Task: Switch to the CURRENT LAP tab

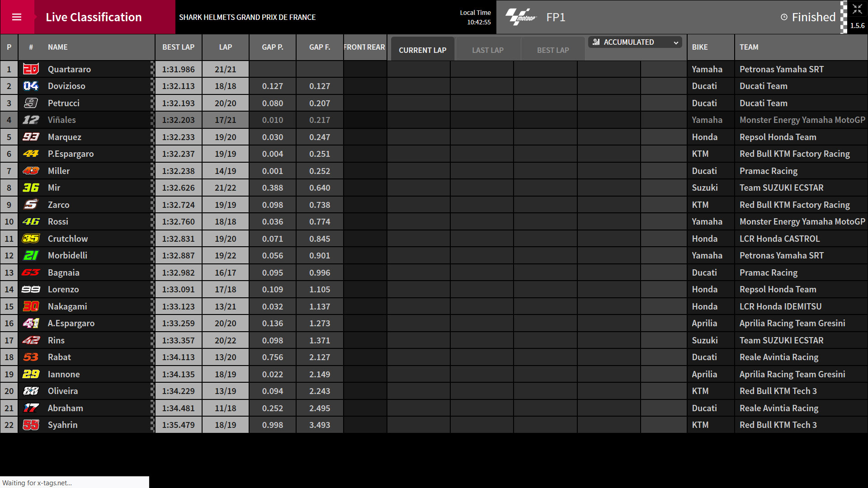Action: click(x=422, y=50)
